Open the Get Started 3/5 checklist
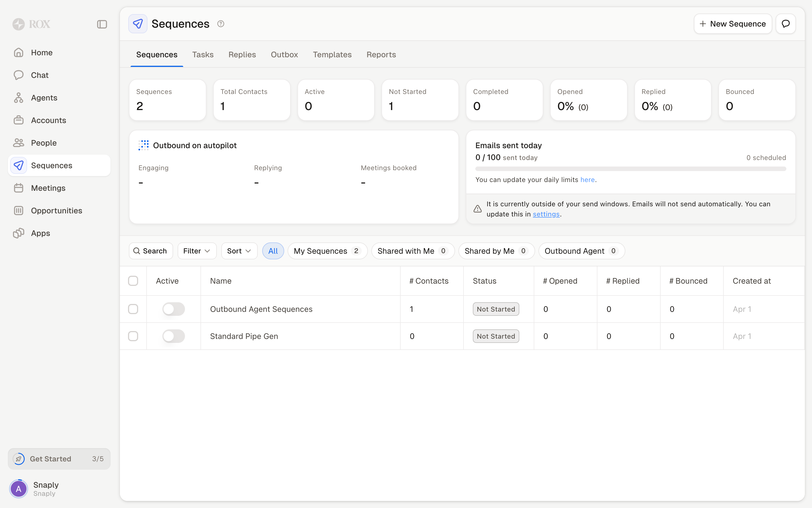This screenshot has height=508, width=812. [59, 459]
